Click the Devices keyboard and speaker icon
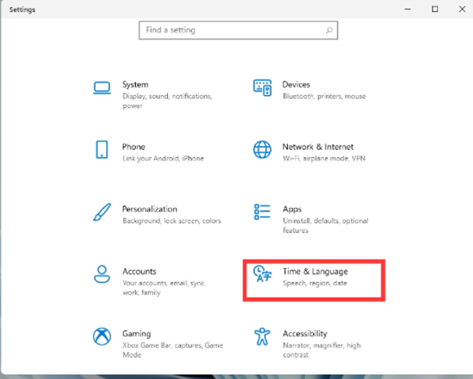 point(262,88)
